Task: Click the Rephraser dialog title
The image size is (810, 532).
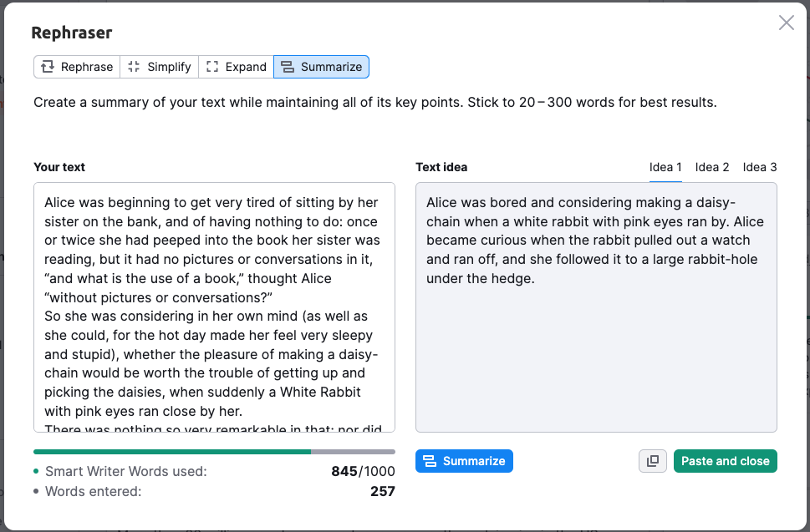Action: 72,33
